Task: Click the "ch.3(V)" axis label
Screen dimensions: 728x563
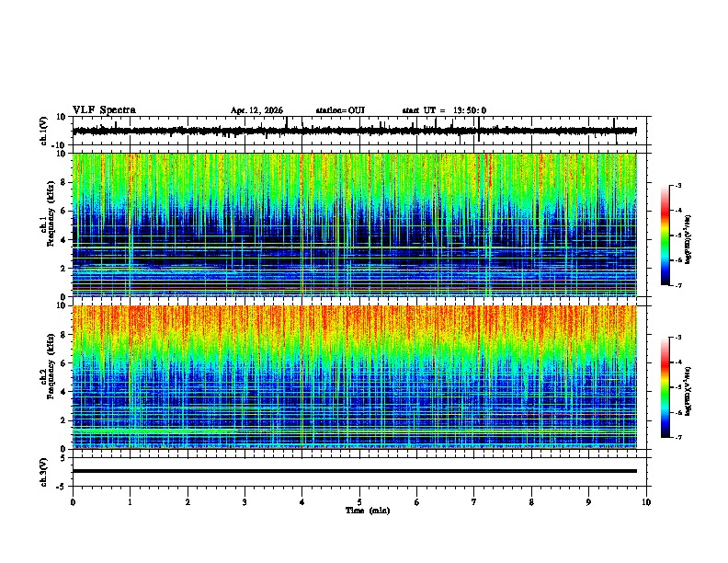Action: (x=44, y=472)
